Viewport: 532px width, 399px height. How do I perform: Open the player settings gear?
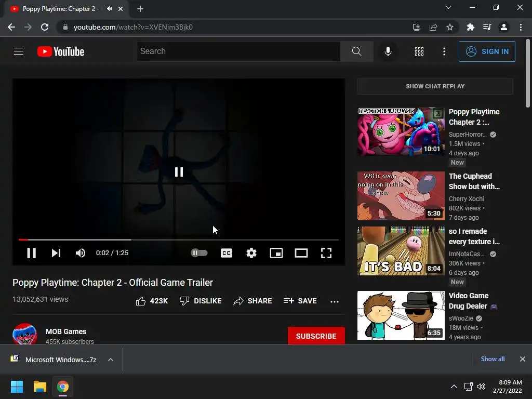[251, 253]
